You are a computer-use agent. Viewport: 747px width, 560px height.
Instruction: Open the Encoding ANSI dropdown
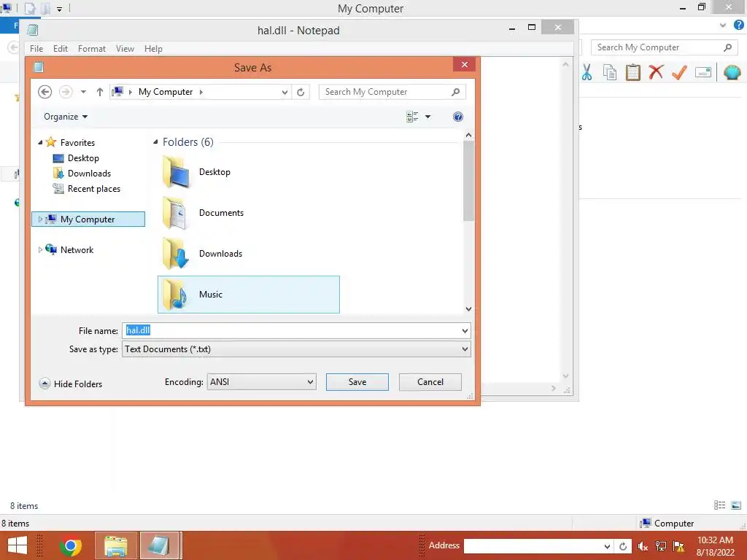310,382
